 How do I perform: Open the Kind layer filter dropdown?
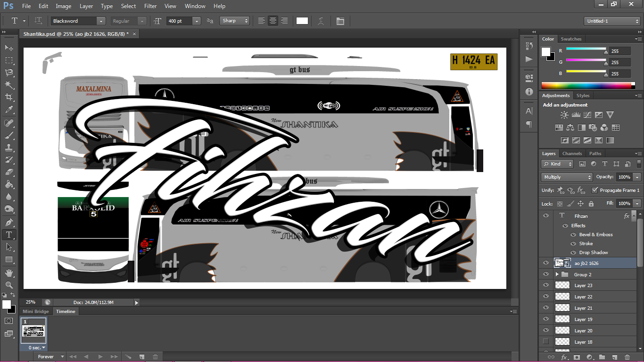pyautogui.click(x=557, y=164)
